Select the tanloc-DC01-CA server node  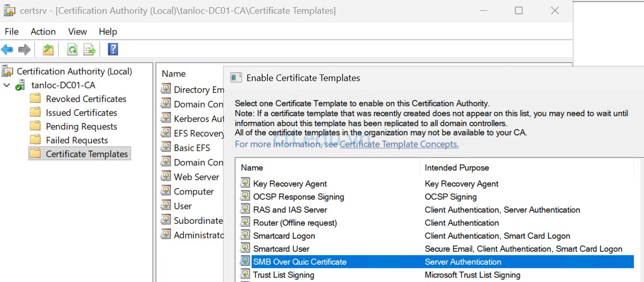click(x=63, y=85)
